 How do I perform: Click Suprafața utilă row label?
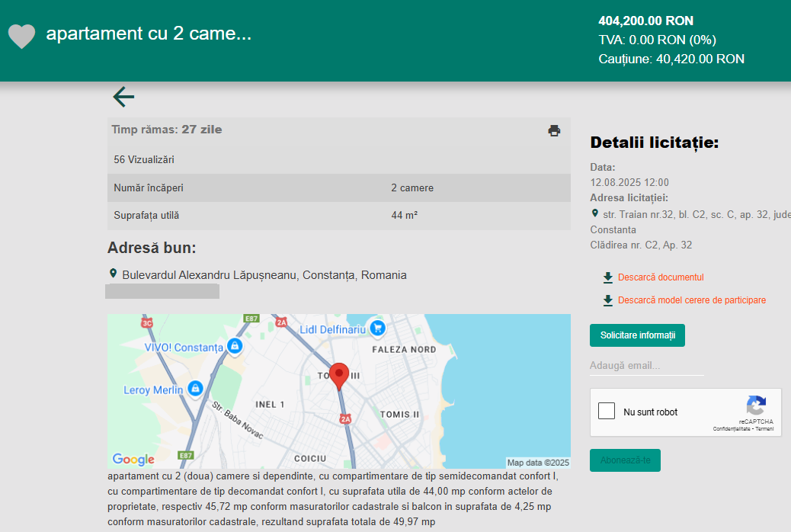point(146,216)
